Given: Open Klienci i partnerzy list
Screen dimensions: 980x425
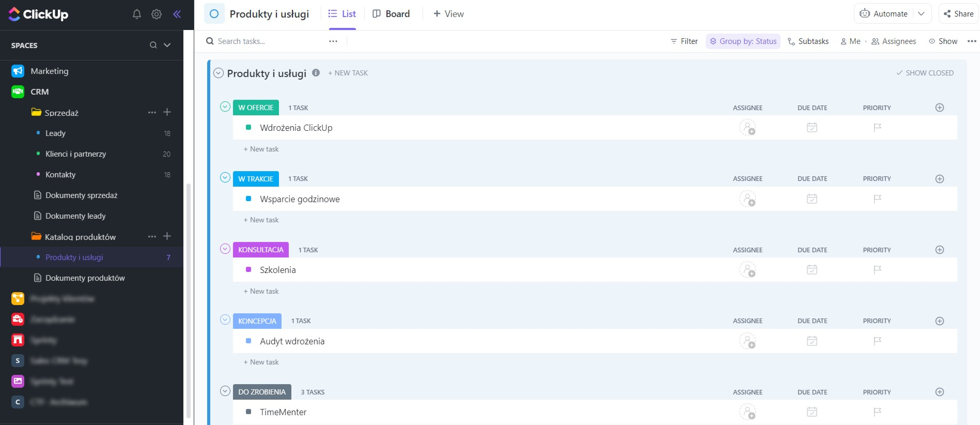Looking at the screenshot, I should (x=76, y=154).
